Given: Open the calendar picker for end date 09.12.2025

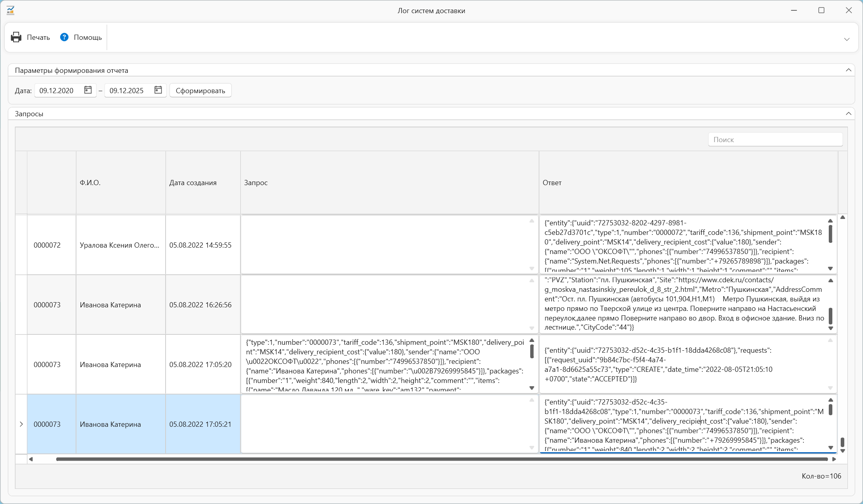Looking at the screenshot, I should [x=158, y=90].
